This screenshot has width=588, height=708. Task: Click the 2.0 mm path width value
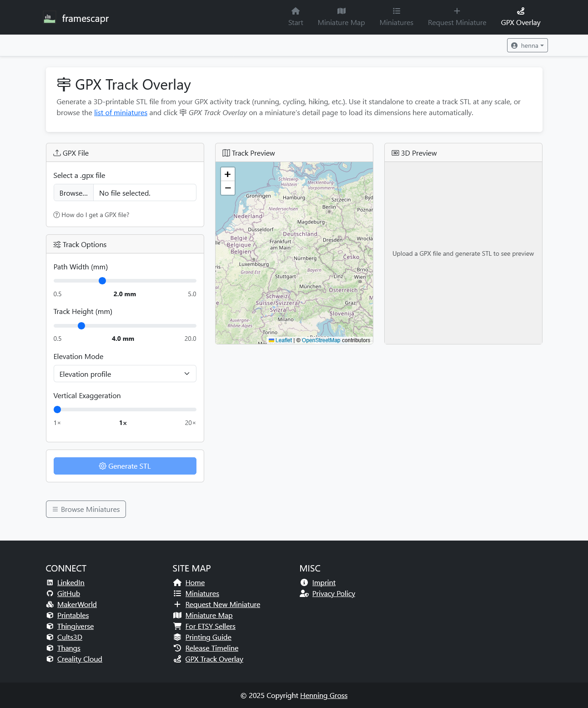(125, 294)
